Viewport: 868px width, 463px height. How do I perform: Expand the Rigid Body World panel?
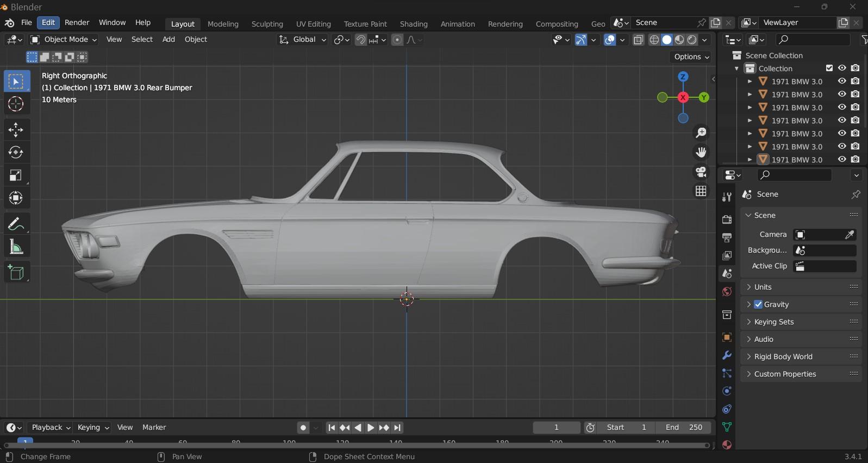coord(801,356)
